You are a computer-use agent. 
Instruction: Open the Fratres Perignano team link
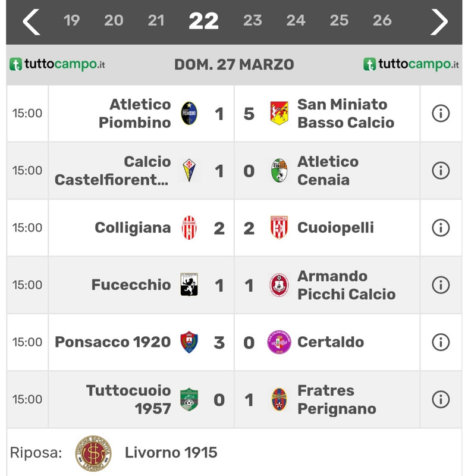[337, 399]
